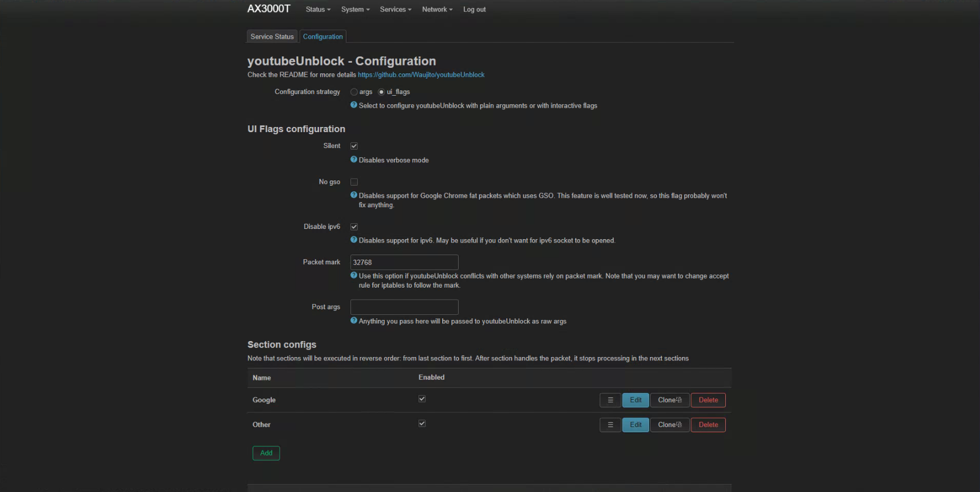The image size is (980, 492).
Task: Open the Network dropdown menu
Action: [436, 10]
